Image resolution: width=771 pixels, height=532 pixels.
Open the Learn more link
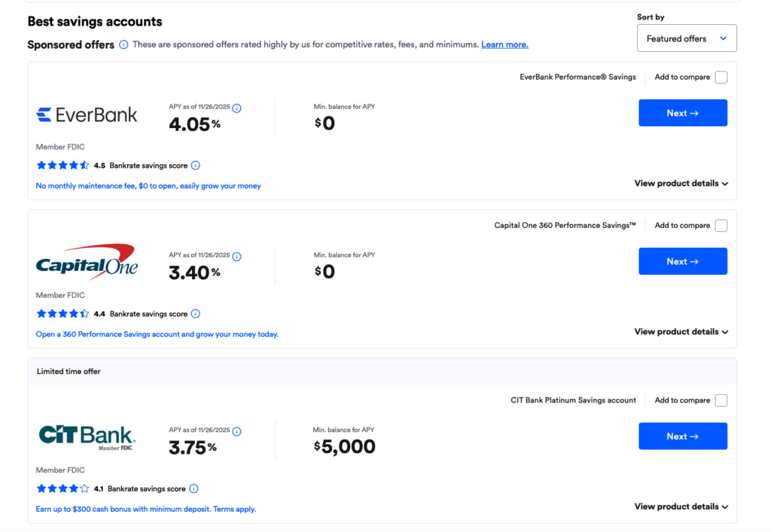(504, 44)
